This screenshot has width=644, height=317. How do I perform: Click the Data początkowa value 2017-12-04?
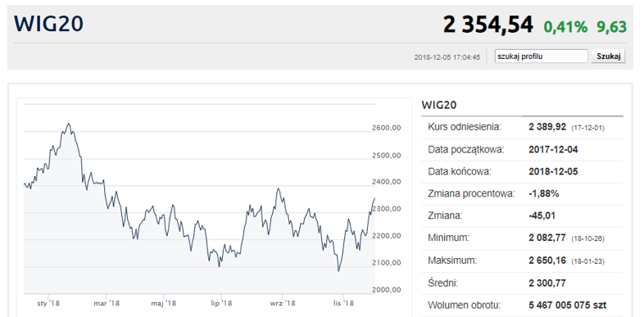[x=553, y=149]
